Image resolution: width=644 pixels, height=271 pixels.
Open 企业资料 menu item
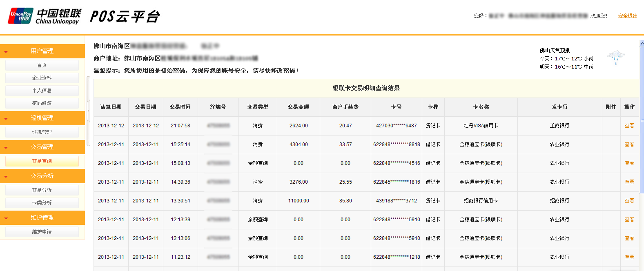point(42,78)
